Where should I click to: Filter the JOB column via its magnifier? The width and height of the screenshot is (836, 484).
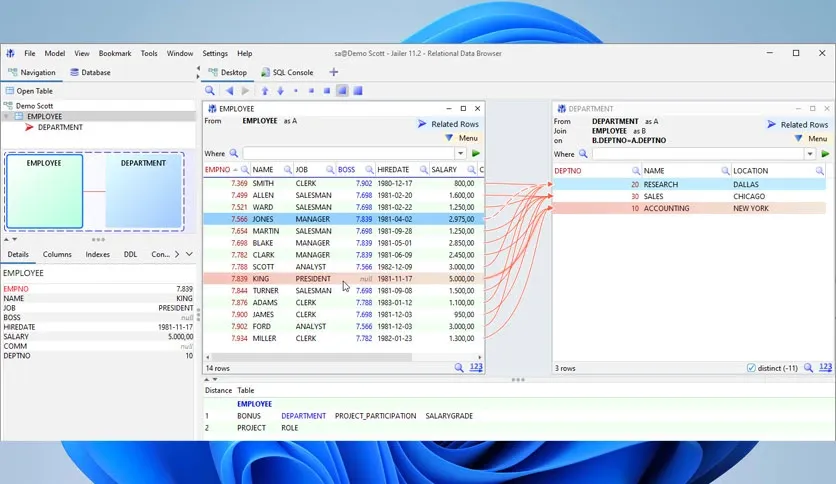330,170
